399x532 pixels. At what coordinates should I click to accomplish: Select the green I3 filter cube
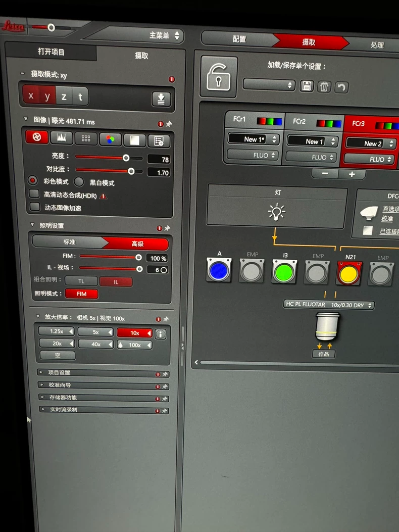pos(284,271)
